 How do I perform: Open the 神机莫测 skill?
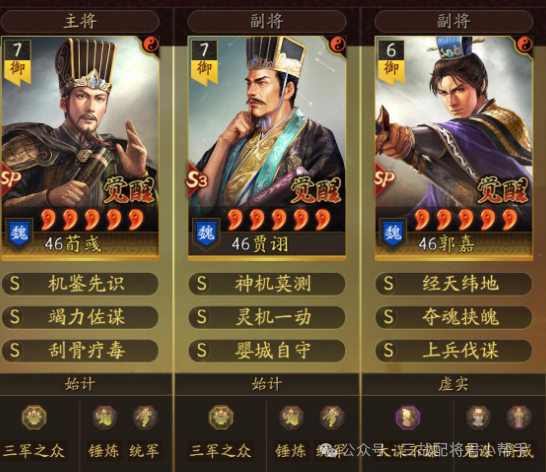[x=267, y=284]
